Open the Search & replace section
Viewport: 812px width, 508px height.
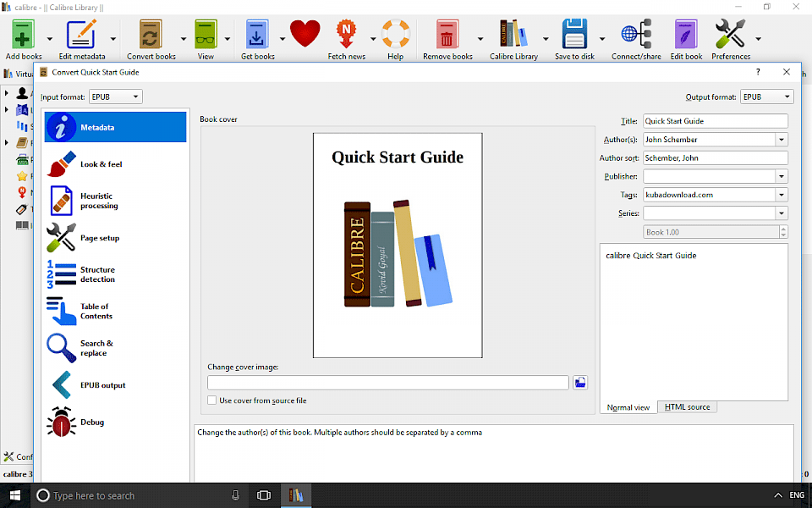[x=116, y=348]
